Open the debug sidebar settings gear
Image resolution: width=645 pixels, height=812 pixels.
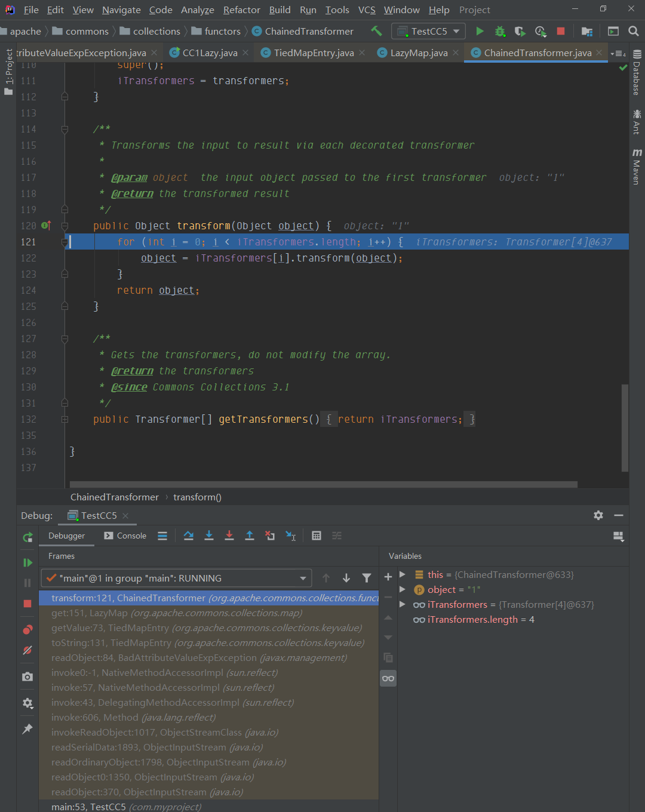[27, 703]
